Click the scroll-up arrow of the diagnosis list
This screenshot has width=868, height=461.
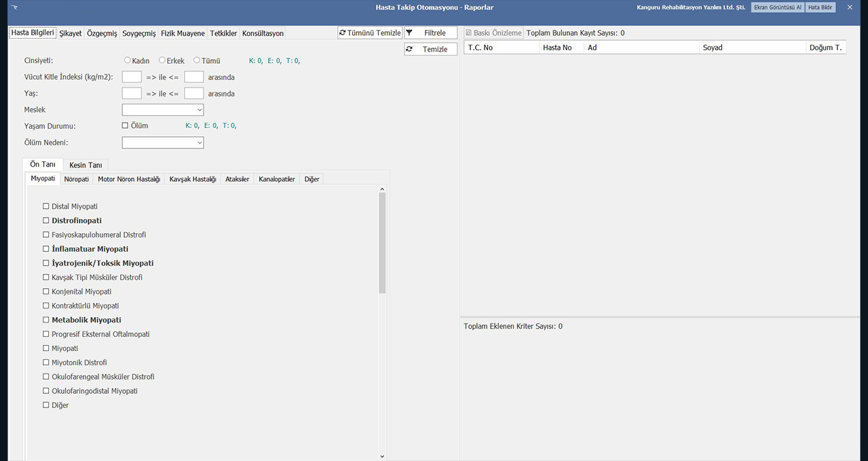tap(382, 189)
